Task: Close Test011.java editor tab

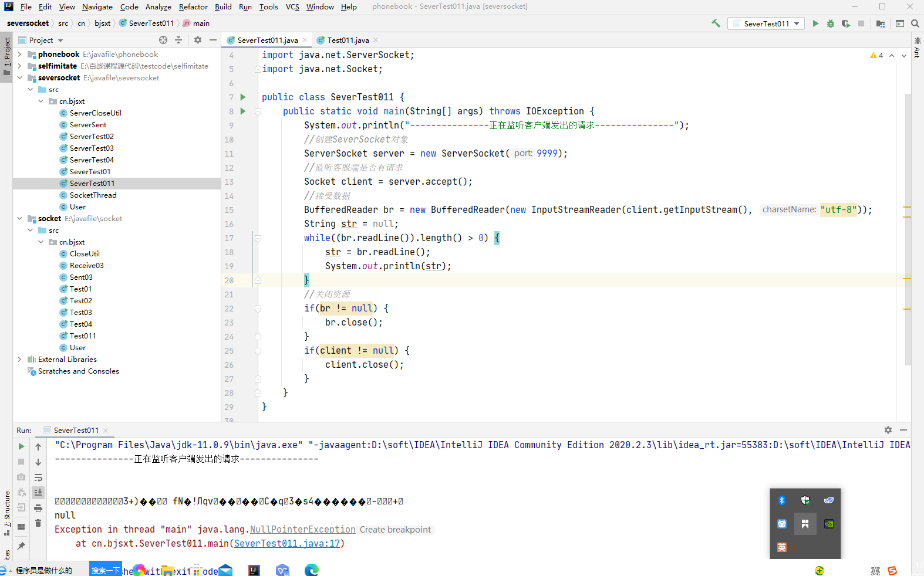Action: click(376, 40)
